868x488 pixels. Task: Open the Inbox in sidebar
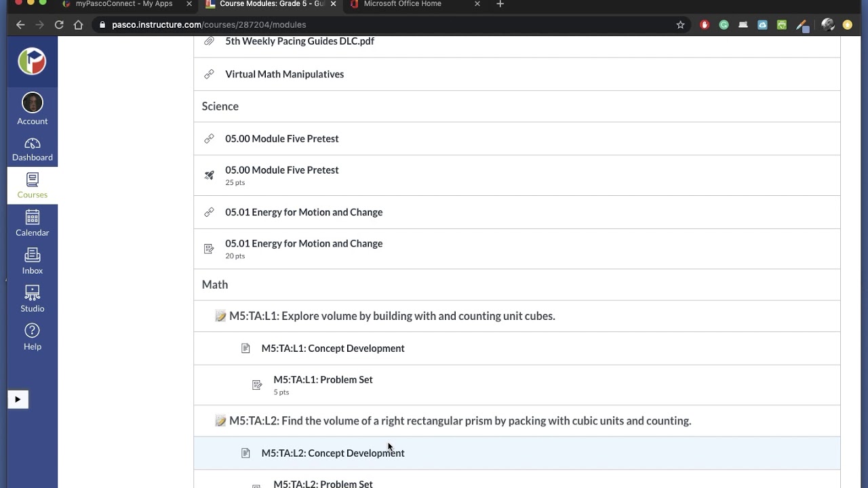(32, 262)
